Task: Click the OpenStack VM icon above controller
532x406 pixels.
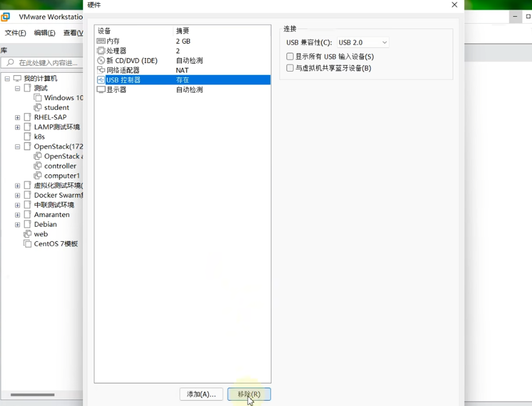Action: pyautogui.click(x=38, y=156)
